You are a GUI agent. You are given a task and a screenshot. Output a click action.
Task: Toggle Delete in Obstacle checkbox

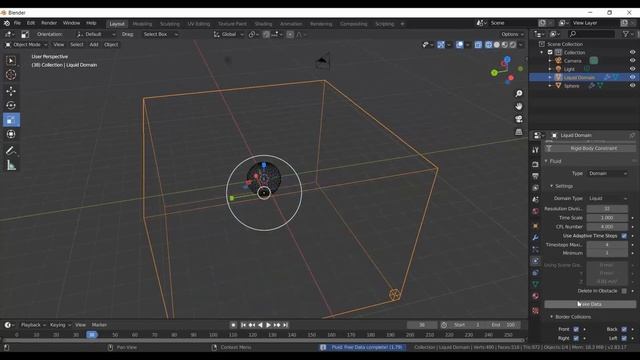coord(624,291)
